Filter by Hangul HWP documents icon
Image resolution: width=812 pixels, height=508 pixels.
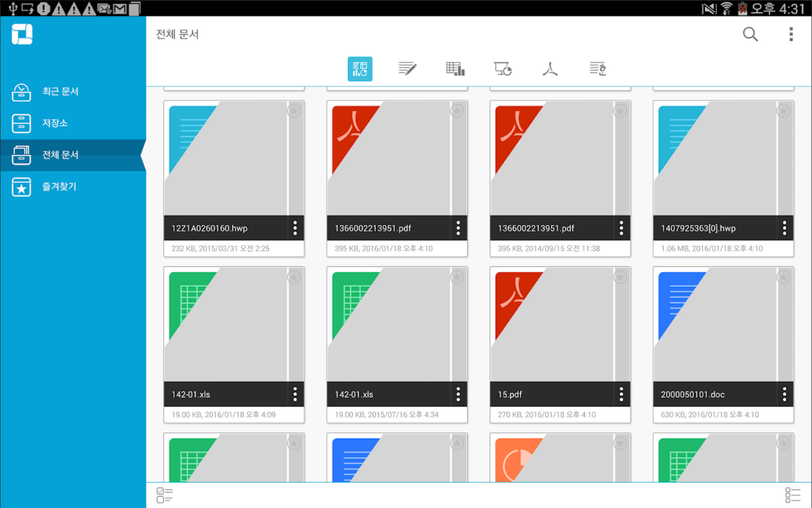(x=598, y=69)
